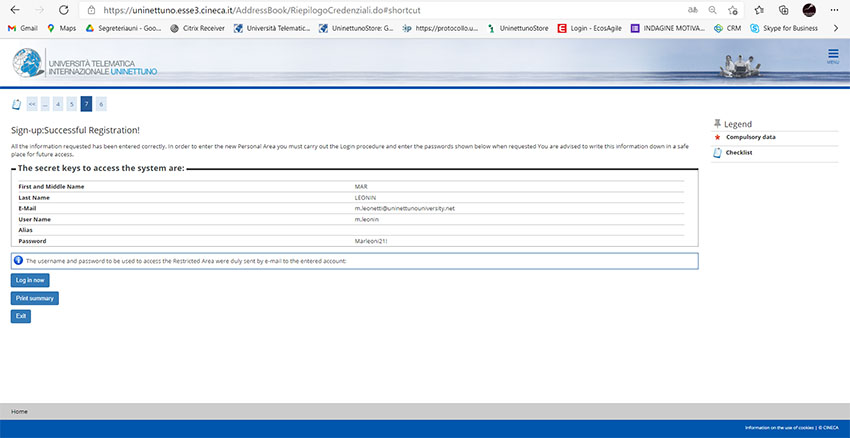Click the checklist icon beside step numbers
The width and height of the screenshot is (850, 438).
coord(16,104)
